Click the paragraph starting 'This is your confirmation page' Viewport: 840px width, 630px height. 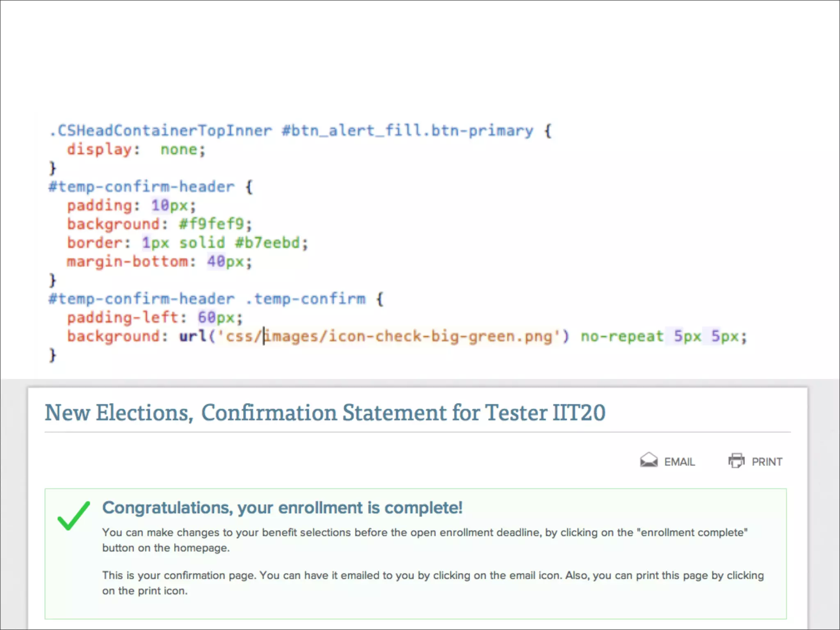click(x=433, y=583)
